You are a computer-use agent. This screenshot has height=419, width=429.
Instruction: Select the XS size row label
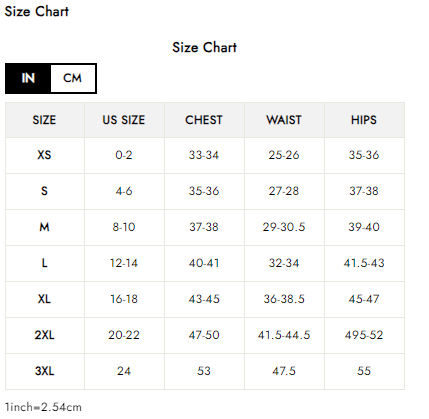[x=45, y=155]
